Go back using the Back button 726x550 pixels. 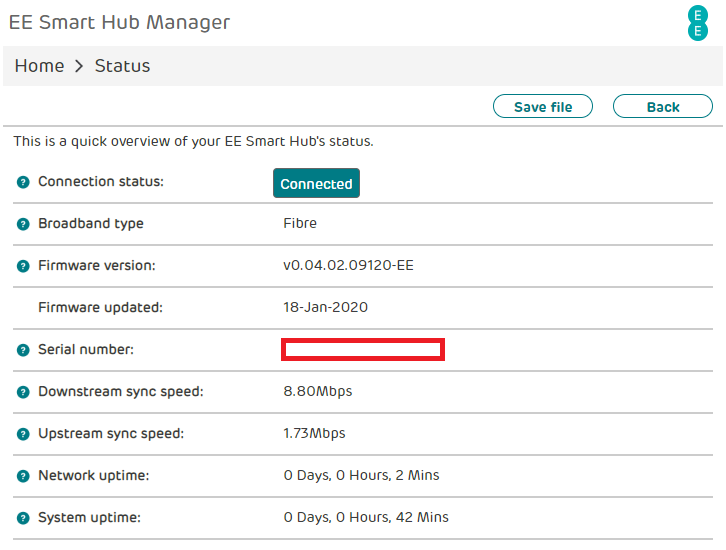[663, 106]
